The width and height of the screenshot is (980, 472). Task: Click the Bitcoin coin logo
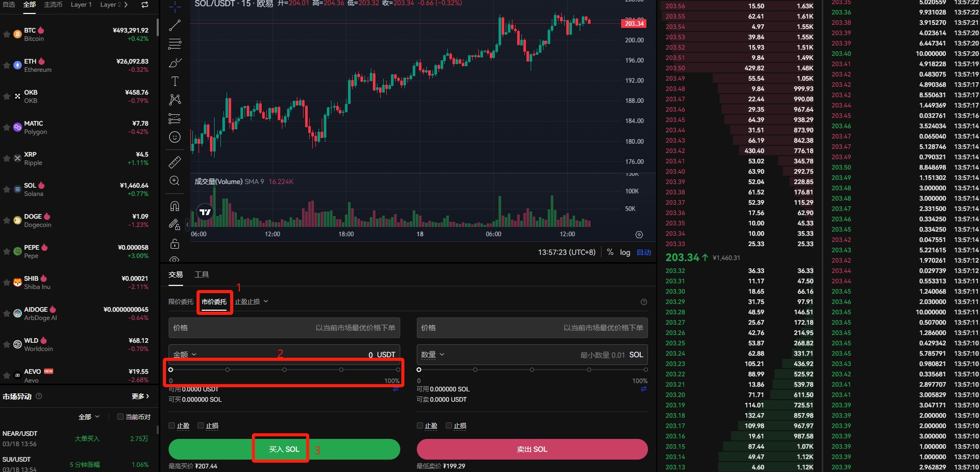(x=17, y=34)
